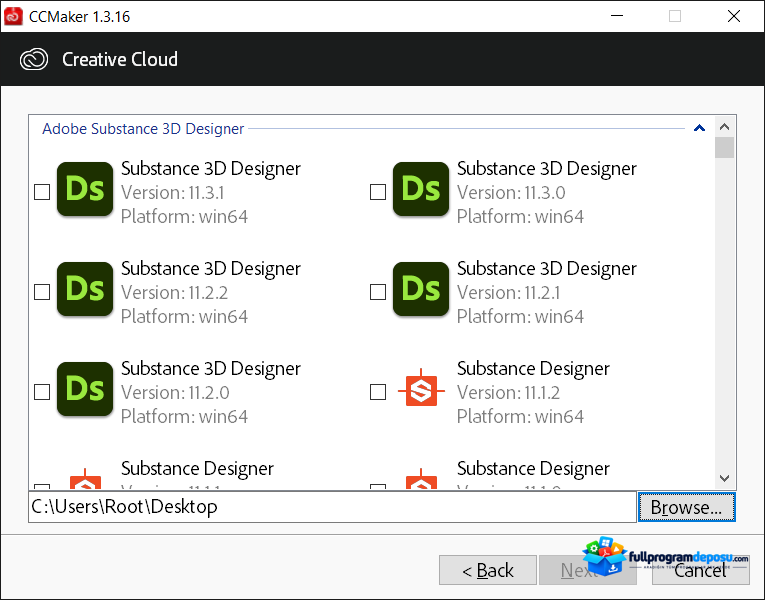Click the 'Version: 11.1.2' label
The height and width of the screenshot is (600, 765).
pos(508,393)
